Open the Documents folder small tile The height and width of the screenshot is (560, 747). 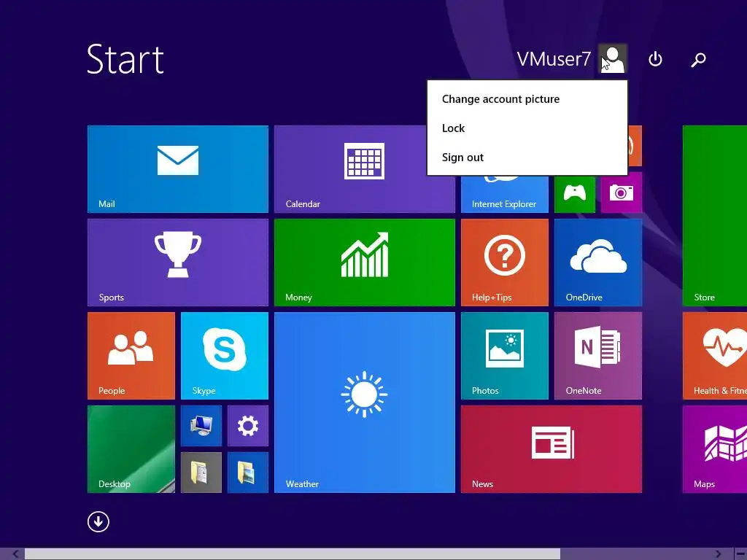(201, 472)
